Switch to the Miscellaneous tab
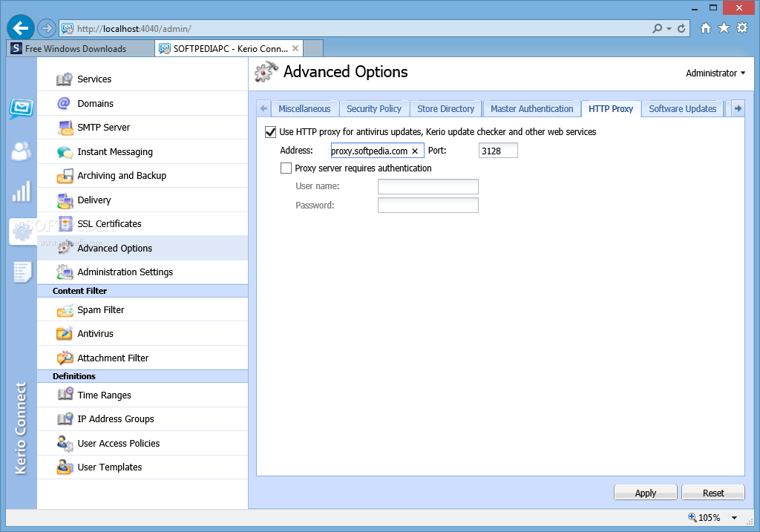Image resolution: width=760 pixels, height=532 pixels. (x=304, y=109)
